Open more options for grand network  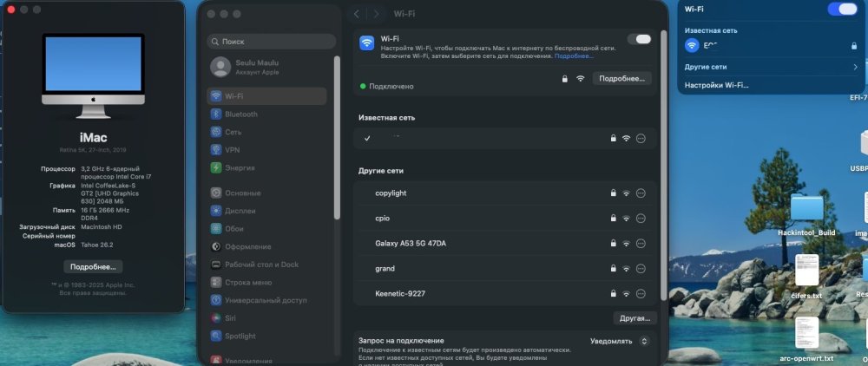click(641, 269)
